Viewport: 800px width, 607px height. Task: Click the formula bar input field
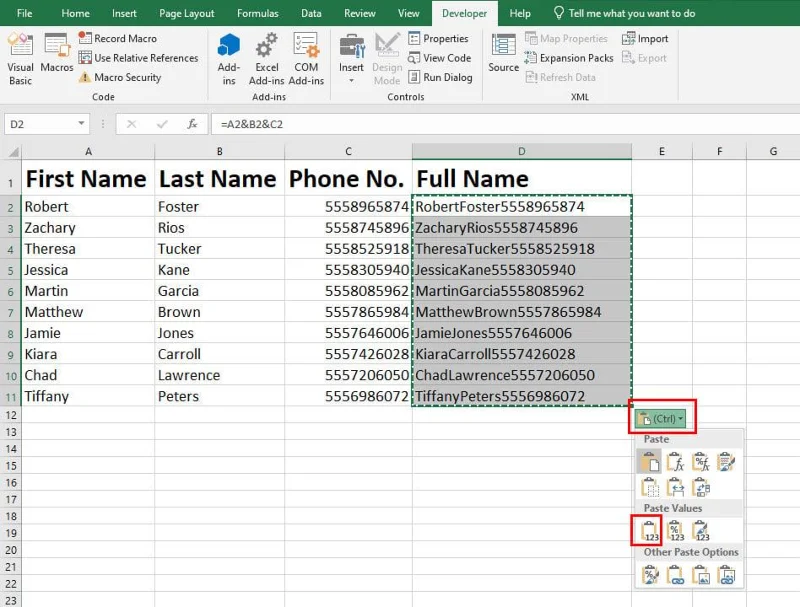coord(500,125)
